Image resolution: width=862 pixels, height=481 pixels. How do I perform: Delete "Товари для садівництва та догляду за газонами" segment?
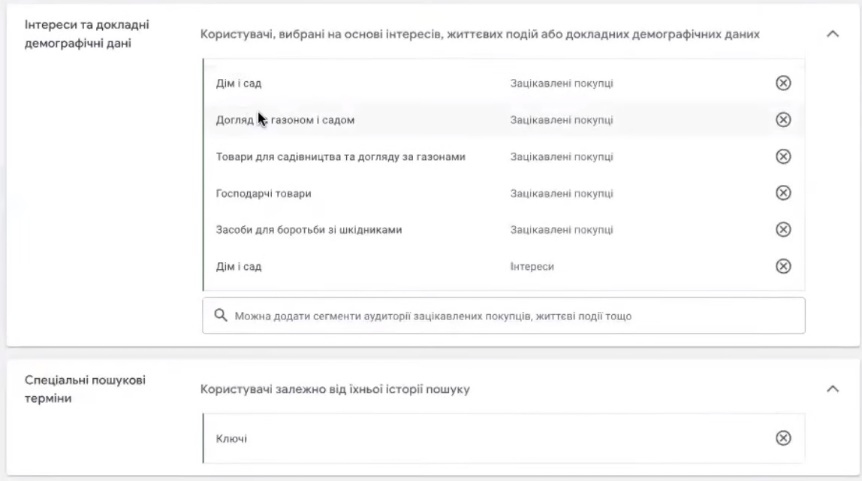click(x=784, y=157)
